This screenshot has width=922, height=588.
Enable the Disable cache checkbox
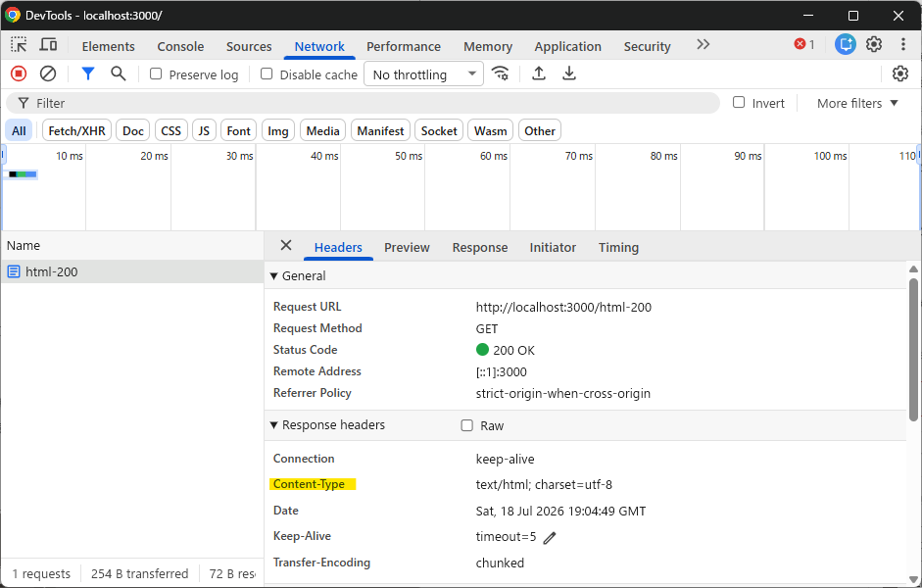pyautogui.click(x=267, y=74)
